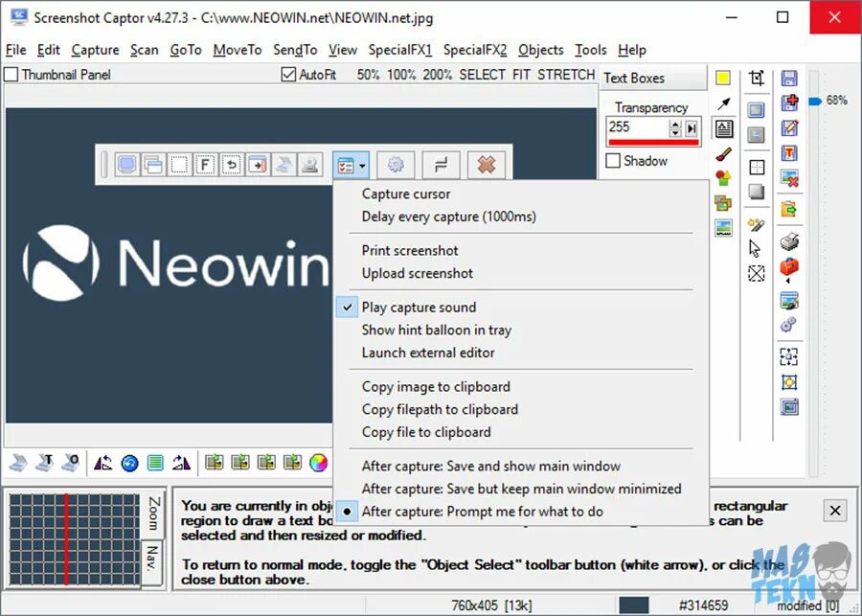Uncheck the AutoFit checkbox
Screen dimensions: 862x616
tap(288, 75)
